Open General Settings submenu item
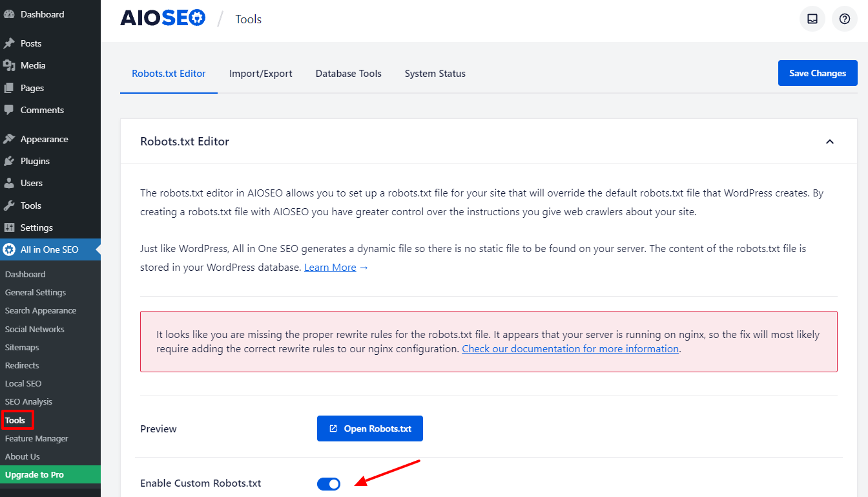This screenshot has height=497, width=868. 36,292
